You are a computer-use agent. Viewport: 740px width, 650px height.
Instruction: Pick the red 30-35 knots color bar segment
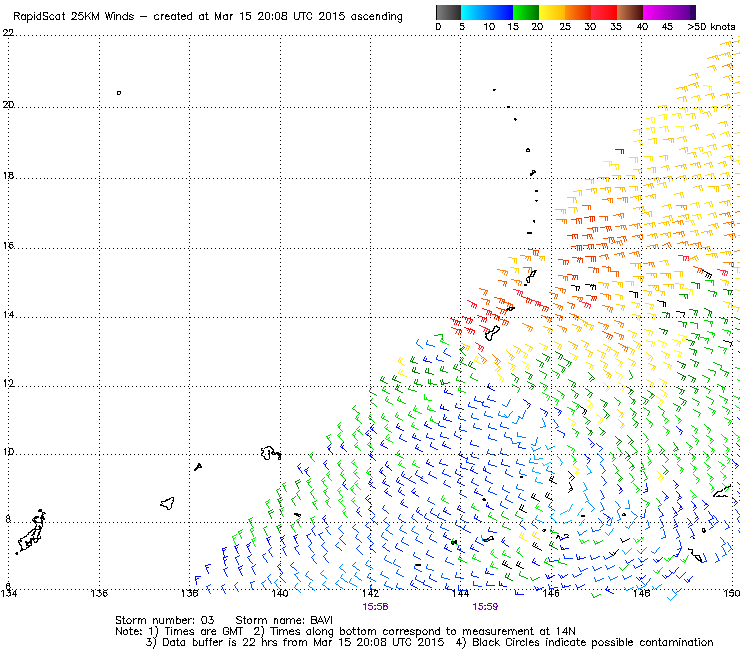[x=604, y=12]
